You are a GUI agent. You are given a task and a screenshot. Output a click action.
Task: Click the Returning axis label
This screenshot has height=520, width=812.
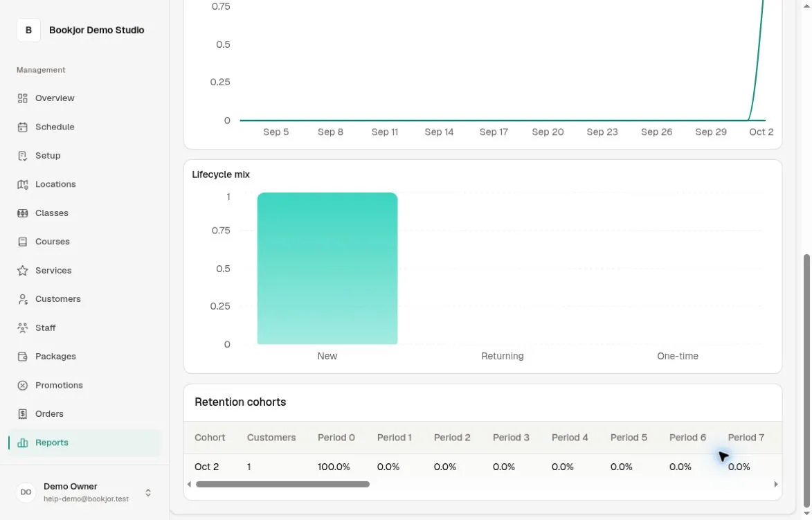pos(503,357)
